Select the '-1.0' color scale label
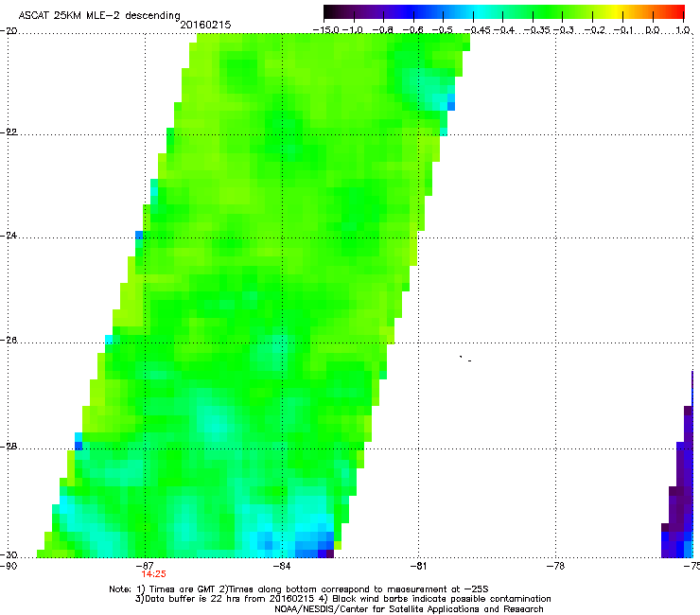The height and width of the screenshot is (615, 700). (x=353, y=30)
